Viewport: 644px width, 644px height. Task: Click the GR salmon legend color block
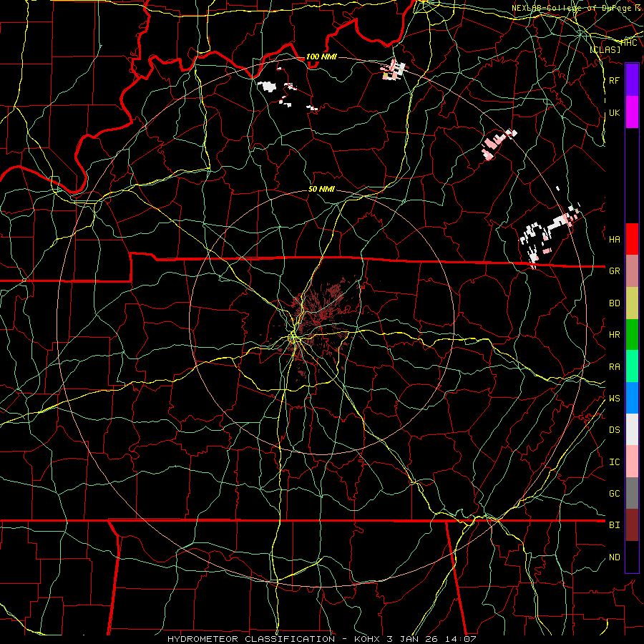point(632,271)
